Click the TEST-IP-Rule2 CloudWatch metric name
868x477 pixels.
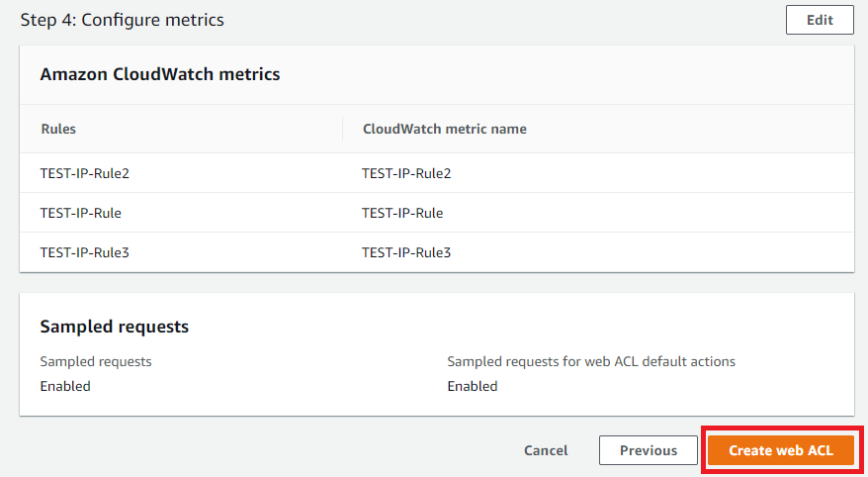pyautogui.click(x=406, y=173)
